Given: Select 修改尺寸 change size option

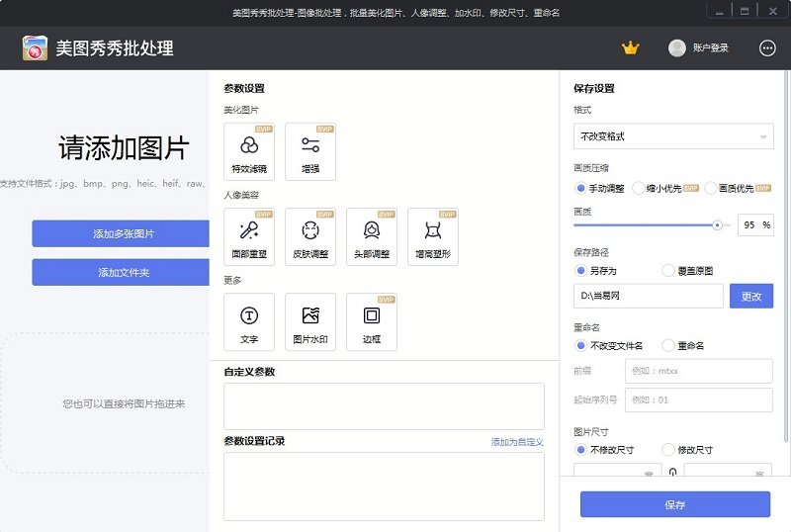Looking at the screenshot, I should point(668,449).
